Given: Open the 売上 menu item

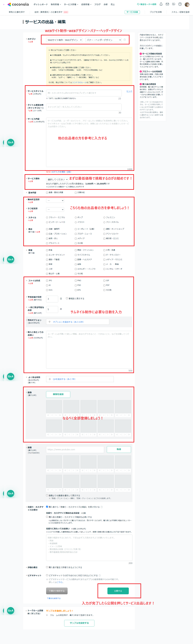Looking at the screenshot, I should (112, 4).
